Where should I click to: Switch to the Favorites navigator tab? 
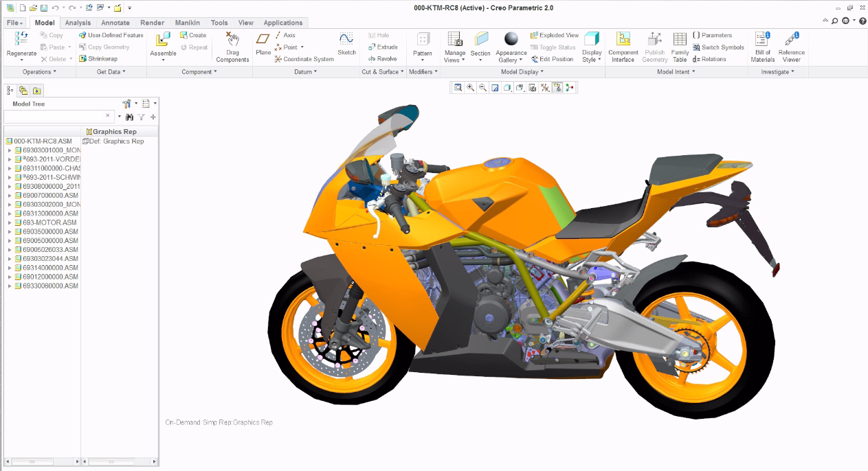(x=36, y=90)
